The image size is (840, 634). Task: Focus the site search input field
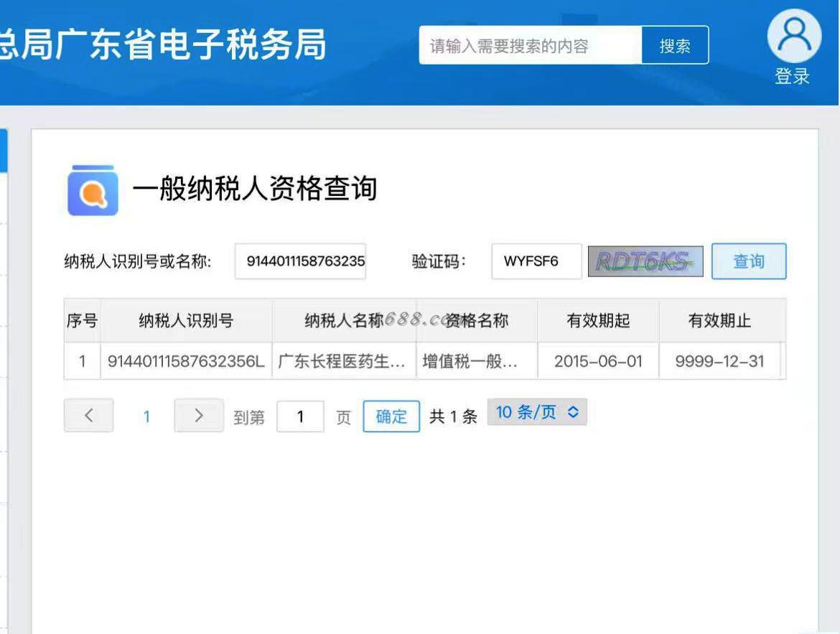[531, 45]
